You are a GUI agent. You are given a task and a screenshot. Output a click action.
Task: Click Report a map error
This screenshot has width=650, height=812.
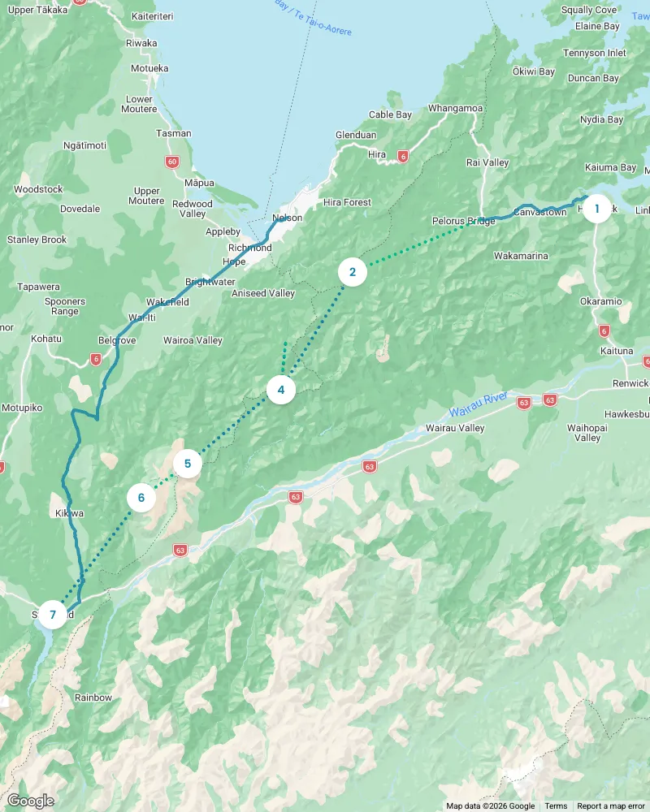(x=611, y=806)
